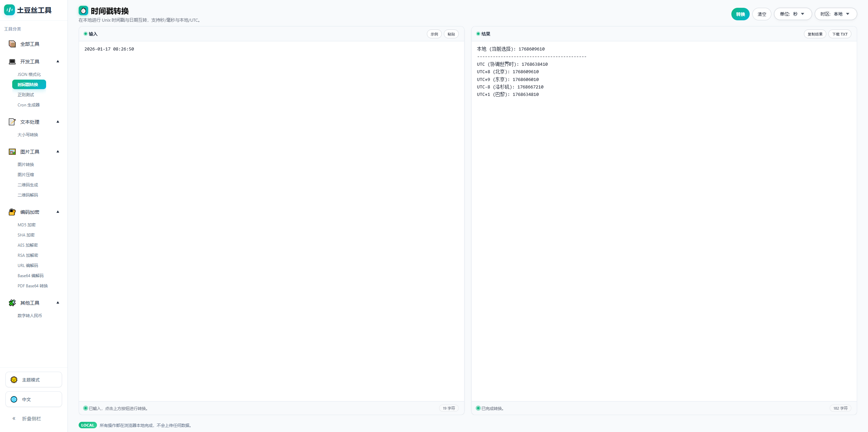868x432 pixels.
Task: Open the 单位: 秒 dropdown
Action: pos(792,14)
